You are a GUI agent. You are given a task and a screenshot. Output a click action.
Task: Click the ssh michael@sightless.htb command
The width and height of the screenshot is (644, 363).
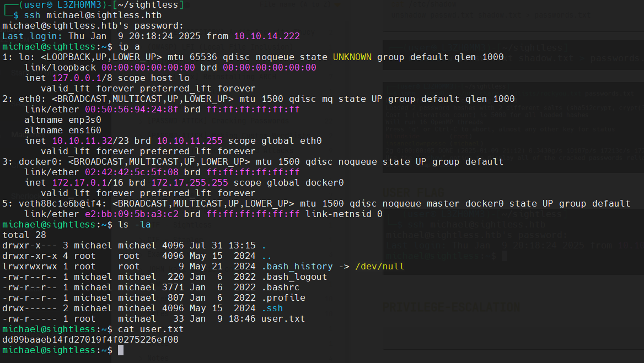click(x=93, y=15)
